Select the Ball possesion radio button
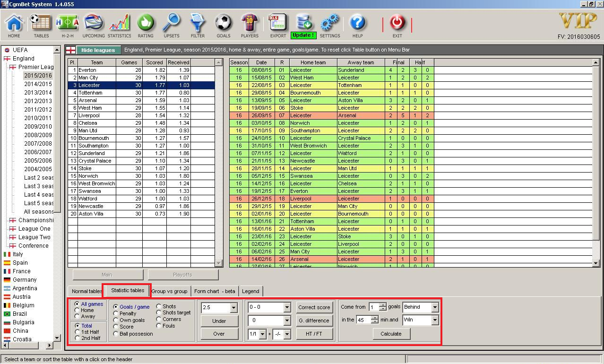This screenshot has width=604, height=364. click(116, 334)
